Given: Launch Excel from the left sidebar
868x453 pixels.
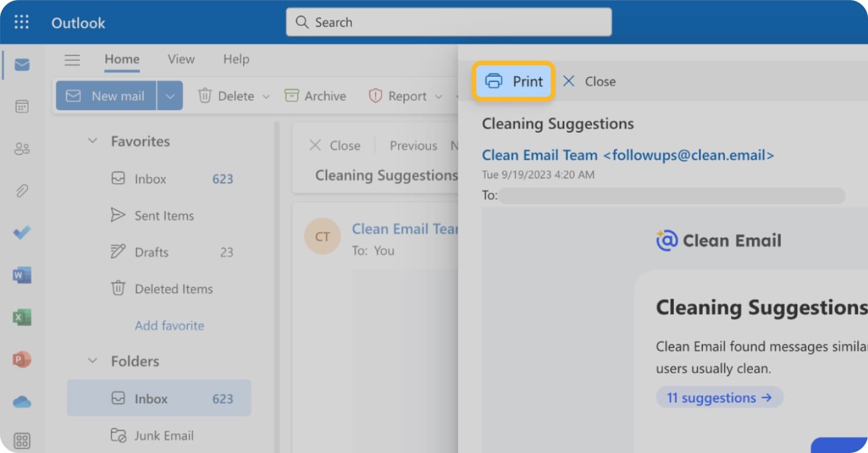Looking at the screenshot, I should [x=22, y=317].
